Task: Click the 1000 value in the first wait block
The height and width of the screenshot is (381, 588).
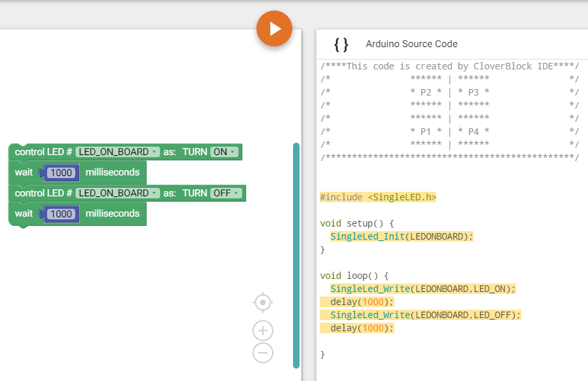Action: coord(61,173)
